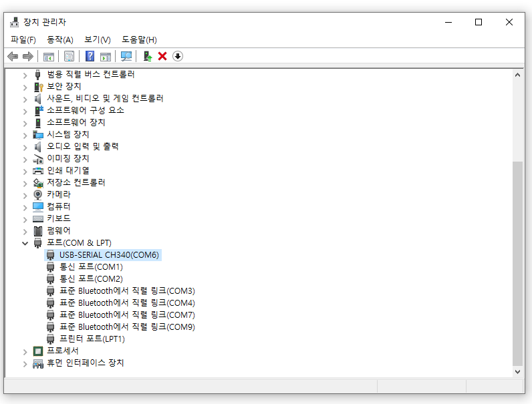The width and height of the screenshot is (532, 404).
Task: Expand the 사운드, 비디오 및 게임 컨트롤러 node
Action: [25, 99]
